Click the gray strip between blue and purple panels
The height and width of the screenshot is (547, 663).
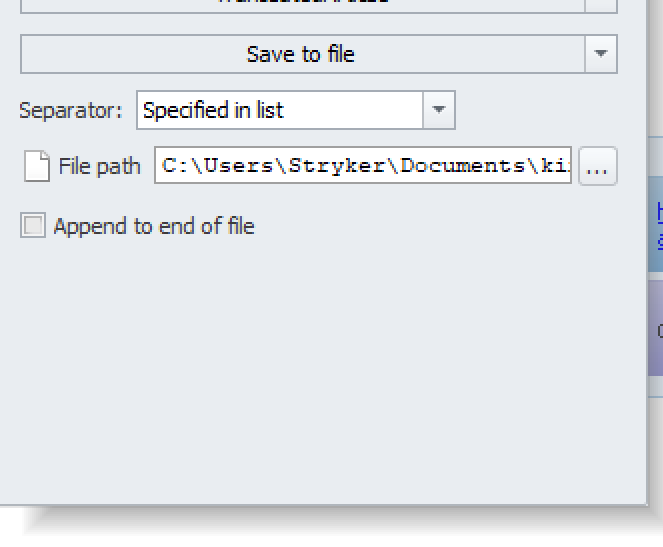[655, 276]
